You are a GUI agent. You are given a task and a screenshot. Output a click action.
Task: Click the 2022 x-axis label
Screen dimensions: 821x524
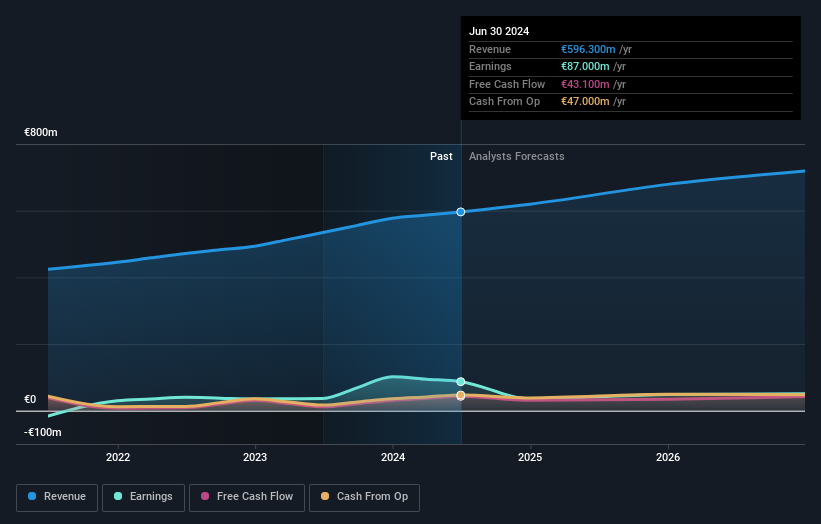tap(118, 458)
